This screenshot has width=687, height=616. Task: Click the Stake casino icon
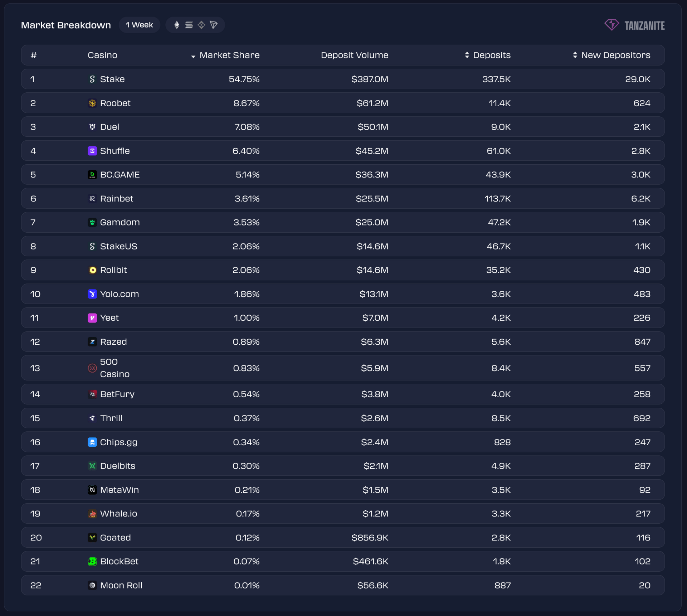92,79
